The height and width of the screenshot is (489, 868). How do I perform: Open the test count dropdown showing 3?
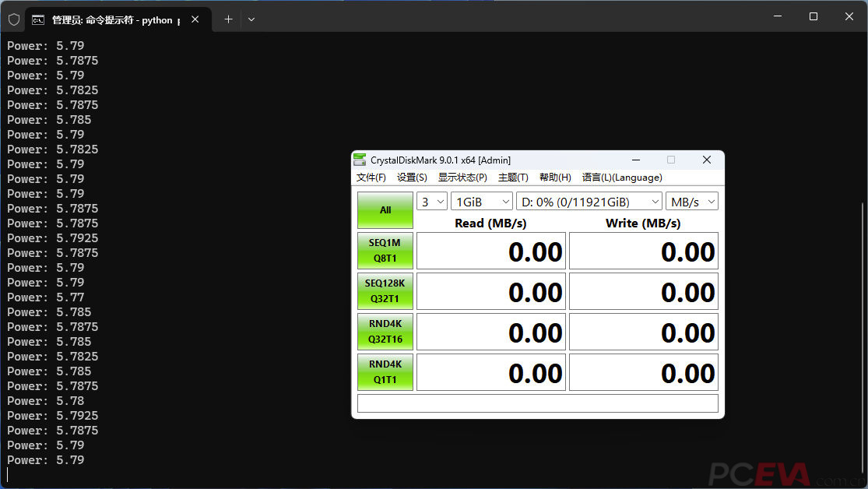[432, 202]
